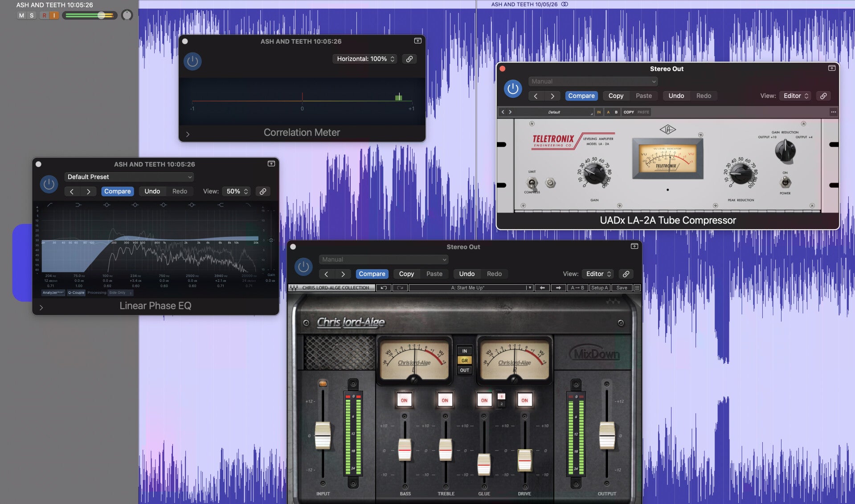
Task: Toggle the EQ low-cut filter band icon
Action: pyautogui.click(x=49, y=205)
